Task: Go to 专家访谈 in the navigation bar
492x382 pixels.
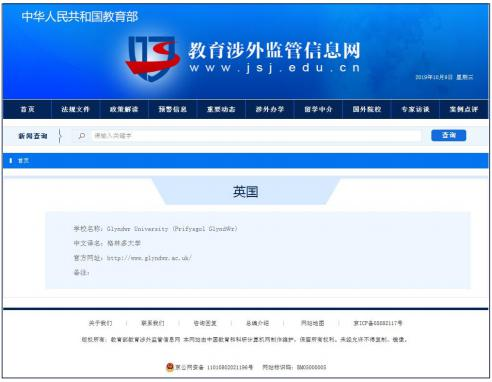Action: click(415, 109)
